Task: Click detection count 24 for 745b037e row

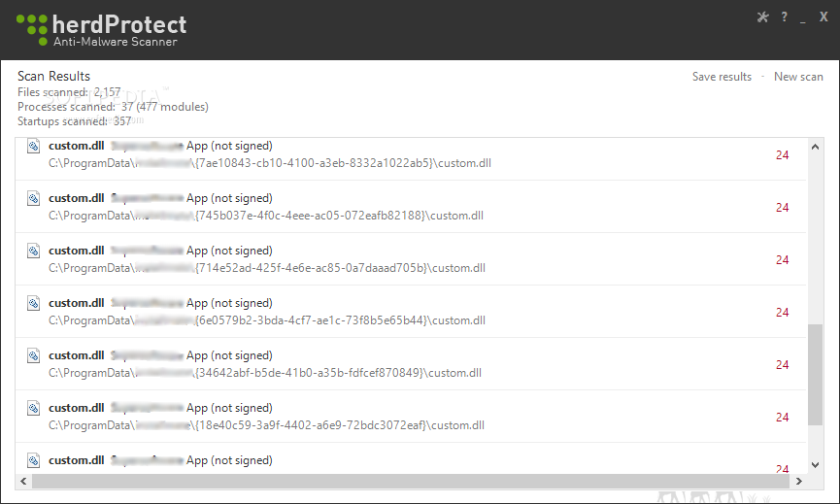Action: coord(782,208)
